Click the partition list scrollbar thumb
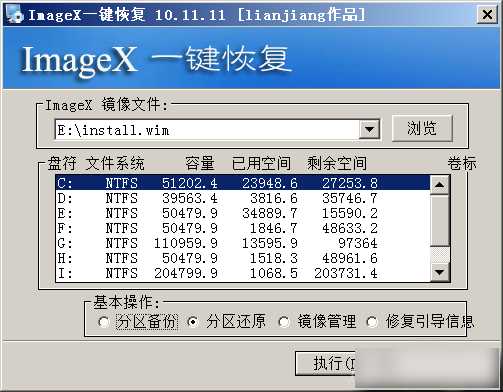The image size is (503, 392). 440,220
